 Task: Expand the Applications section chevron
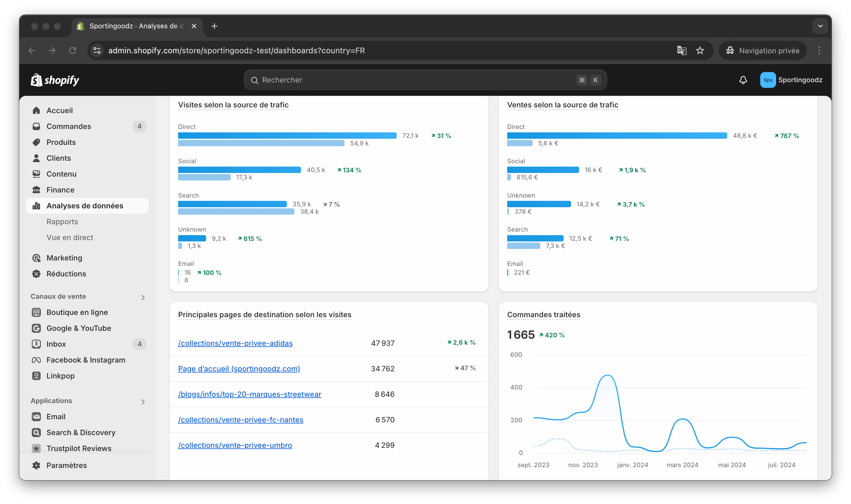(x=143, y=402)
